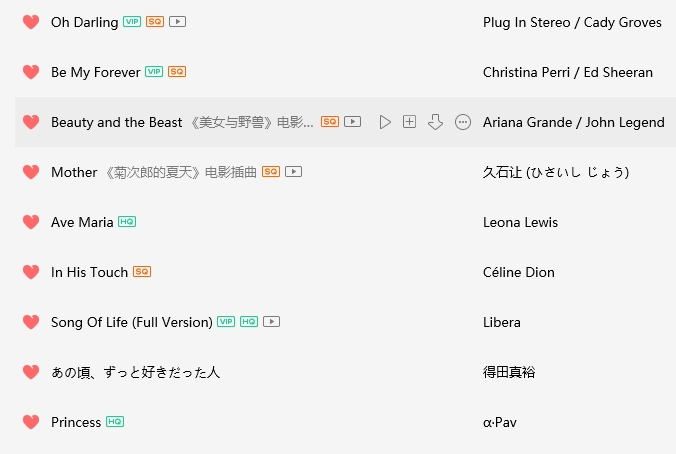Image resolution: width=676 pixels, height=454 pixels.
Task: Watch the music video for Oh Darling
Action: [x=177, y=22]
